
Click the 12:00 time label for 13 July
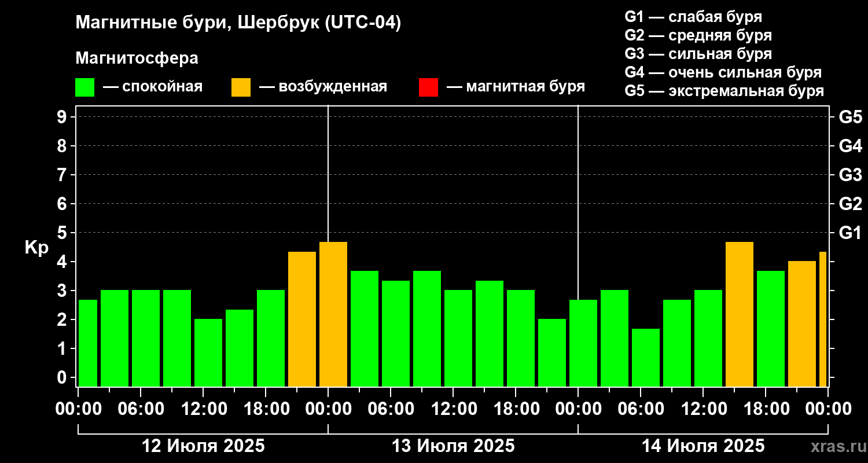pos(453,409)
